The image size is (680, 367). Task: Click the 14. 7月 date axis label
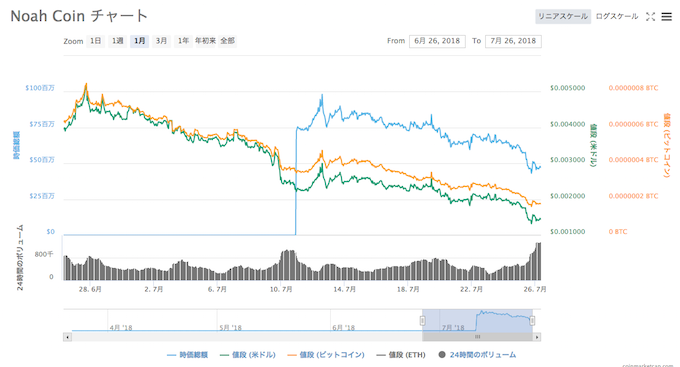click(344, 289)
